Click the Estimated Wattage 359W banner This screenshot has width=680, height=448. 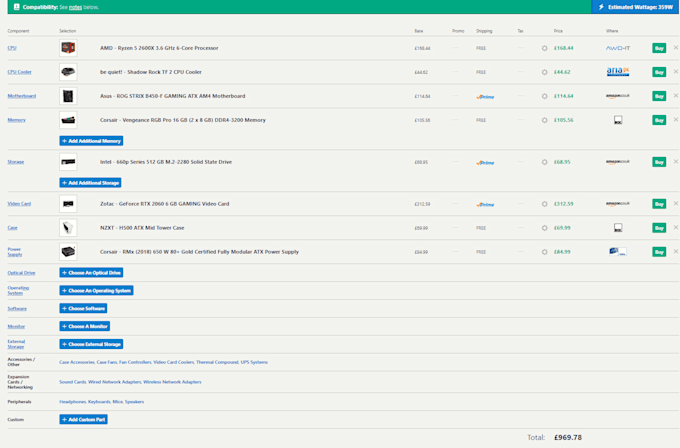635,7
